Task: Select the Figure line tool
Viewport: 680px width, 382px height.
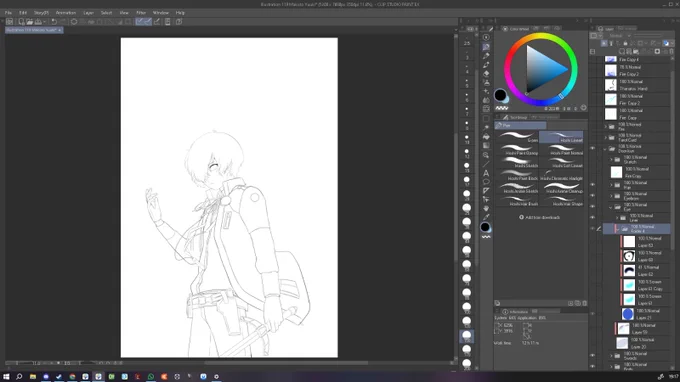Action: [486, 164]
